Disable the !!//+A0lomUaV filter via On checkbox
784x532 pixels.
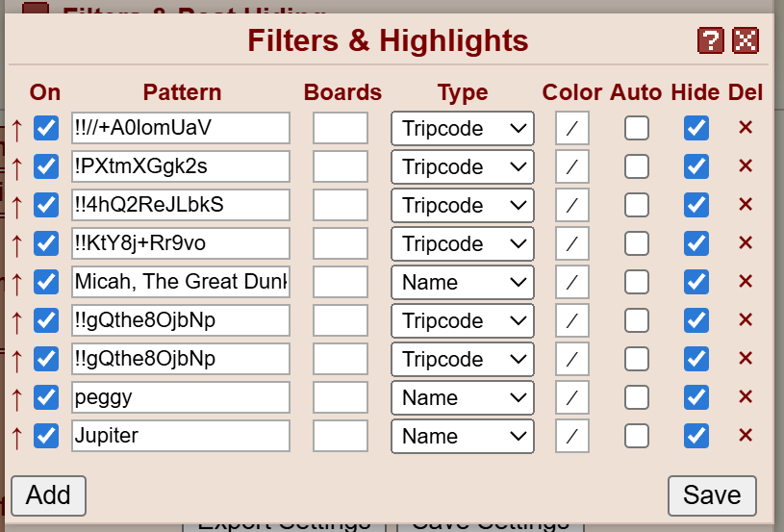(46, 128)
